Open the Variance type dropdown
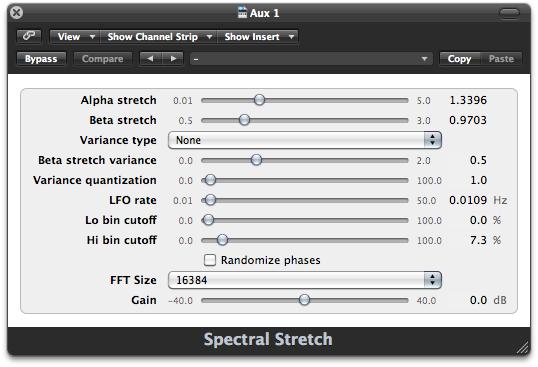The height and width of the screenshot is (367, 538). tap(305, 140)
